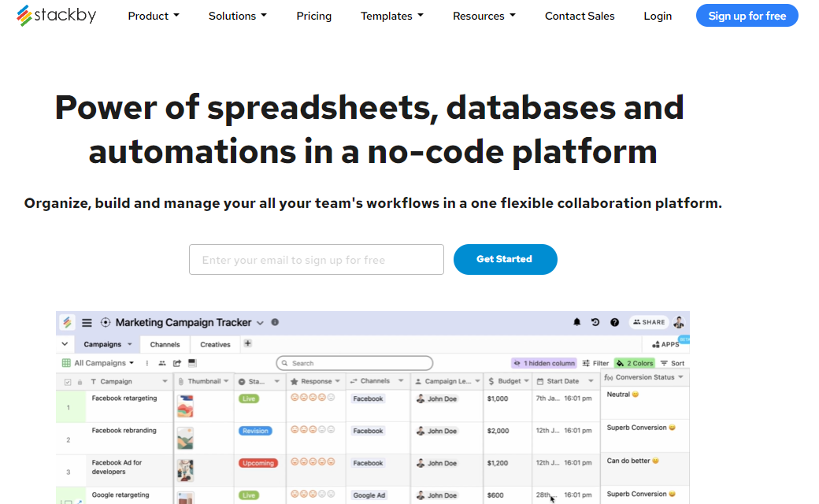Collapse tables list chevron left of Campaigns
The width and height of the screenshot is (819, 504).
click(65, 344)
